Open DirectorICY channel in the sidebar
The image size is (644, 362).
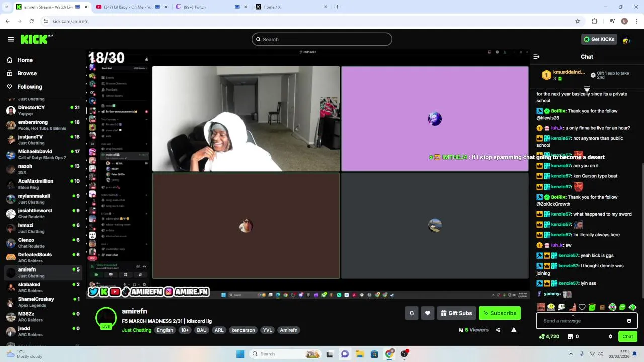point(42,110)
